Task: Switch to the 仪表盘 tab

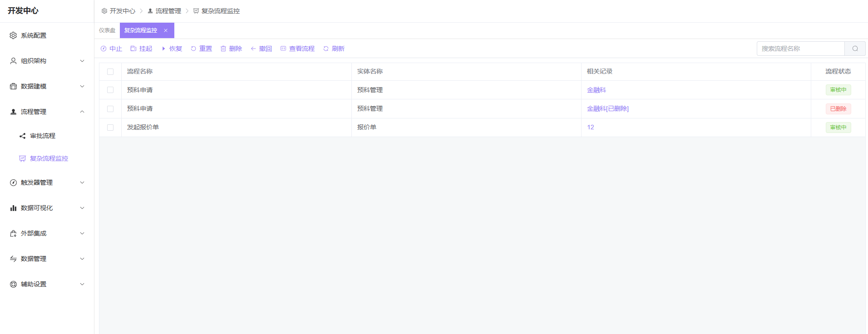Action: (x=107, y=30)
